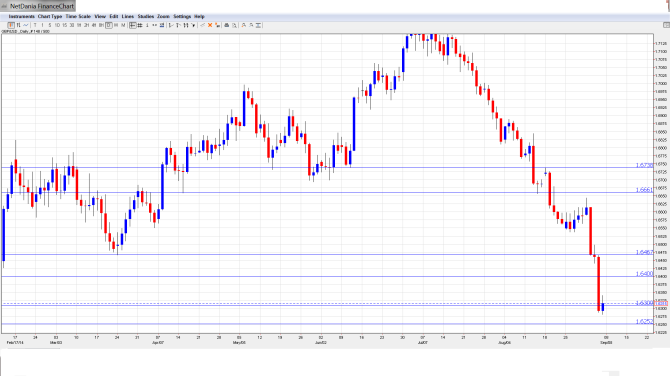Select bar chart type icon
670x376 pixels.
tap(18, 25)
